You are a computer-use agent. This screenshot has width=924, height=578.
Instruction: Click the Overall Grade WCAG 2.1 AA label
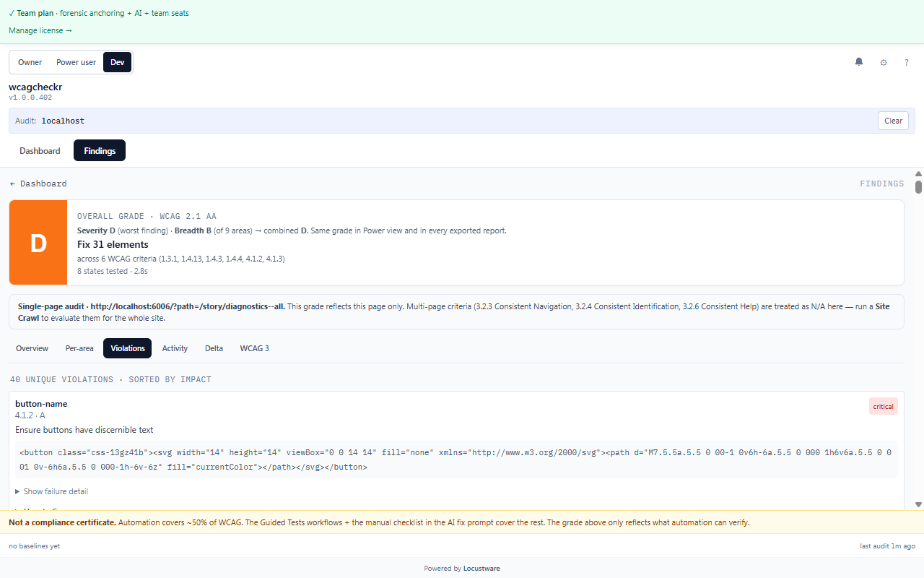click(147, 216)
